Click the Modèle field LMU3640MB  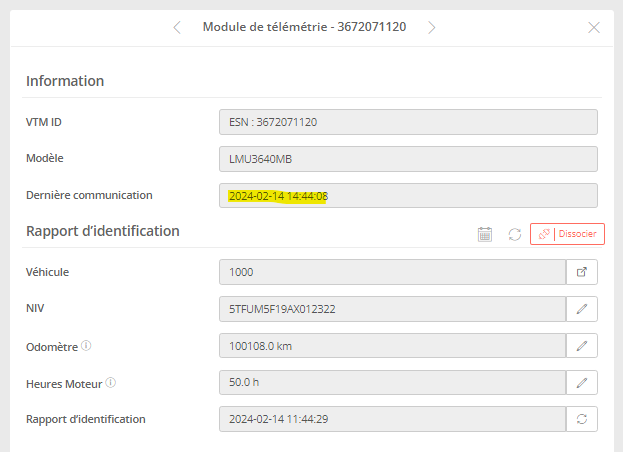tap(408, 159)
